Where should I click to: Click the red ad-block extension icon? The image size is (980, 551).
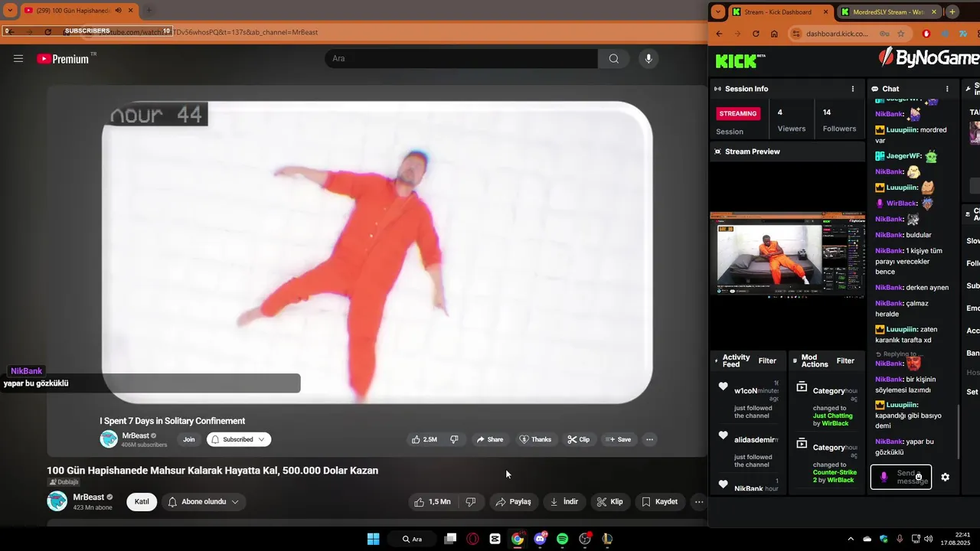[x=926, y=34]
